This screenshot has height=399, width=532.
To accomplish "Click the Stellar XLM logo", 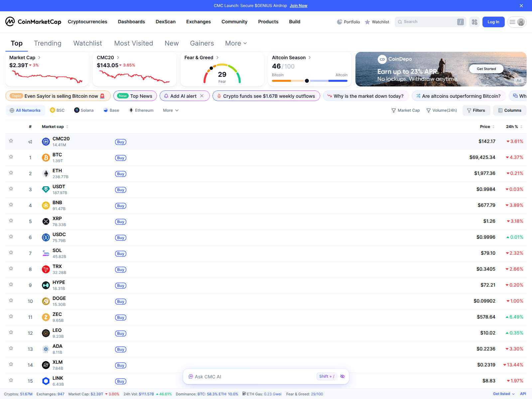I will (46, 365).
